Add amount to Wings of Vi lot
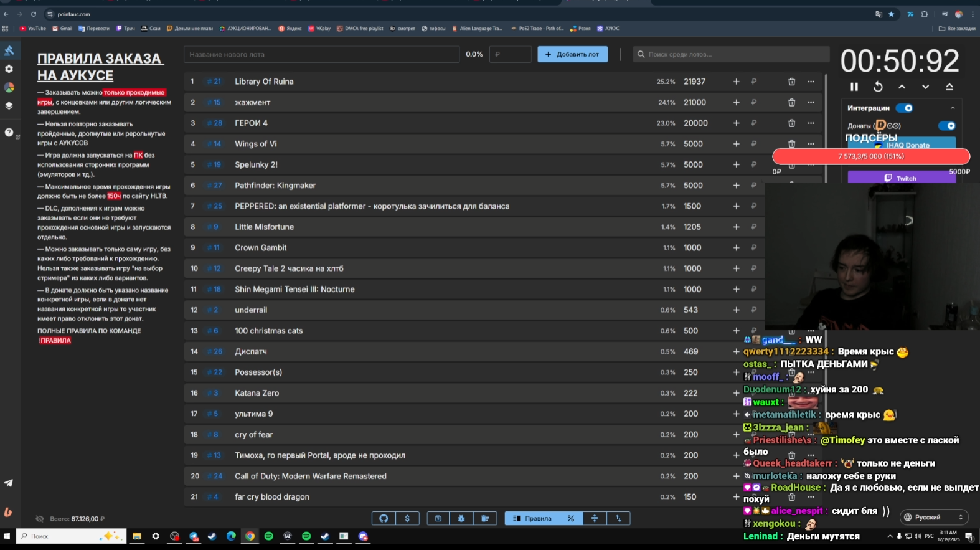The image size is (980, 550). pyautogui.click(x=736, y=144)
